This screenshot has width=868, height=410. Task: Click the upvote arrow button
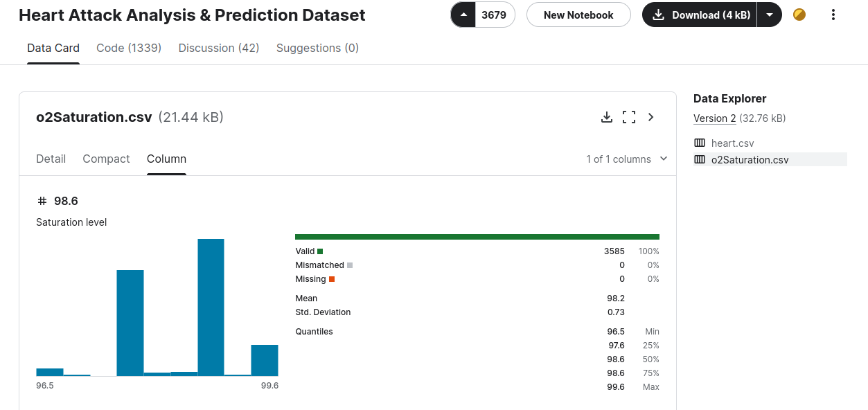pos(463,15)
